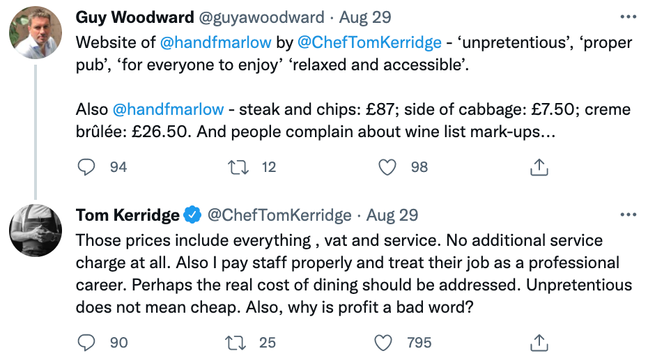Open Tom Kerridge's profile name
648x360 pixels.
click(127, 215)
